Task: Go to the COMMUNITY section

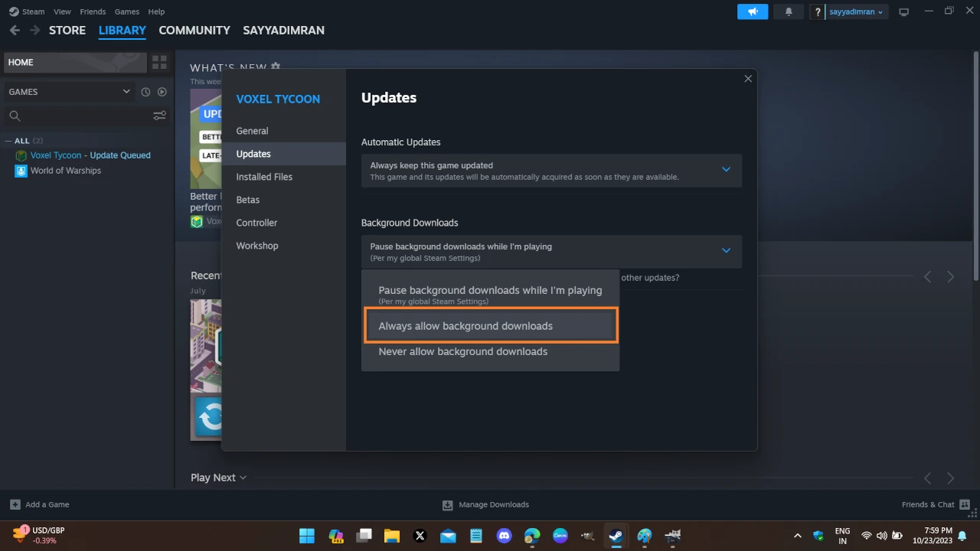Action: point(194,30)
